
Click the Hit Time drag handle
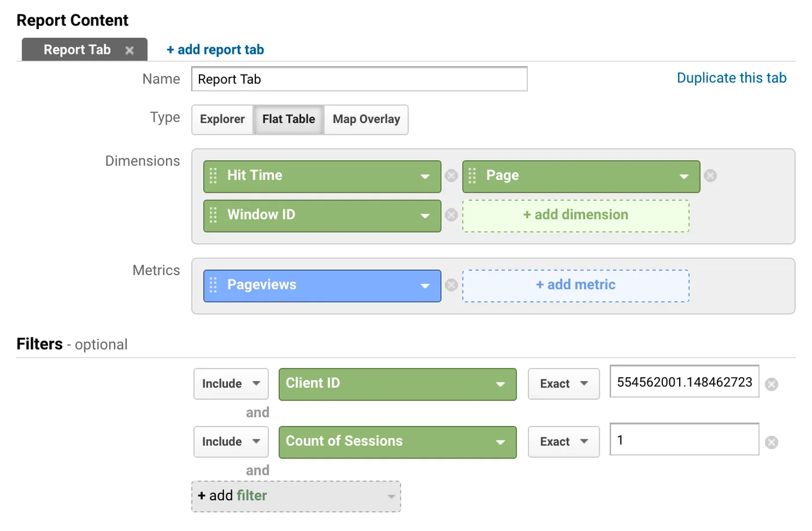[x=213, y=176]
